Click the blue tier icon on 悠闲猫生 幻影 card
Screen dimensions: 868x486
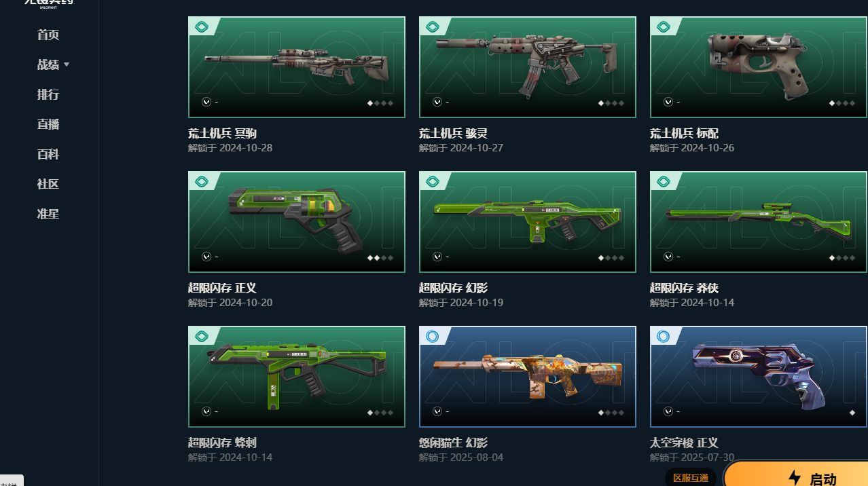tap(433, 337)
